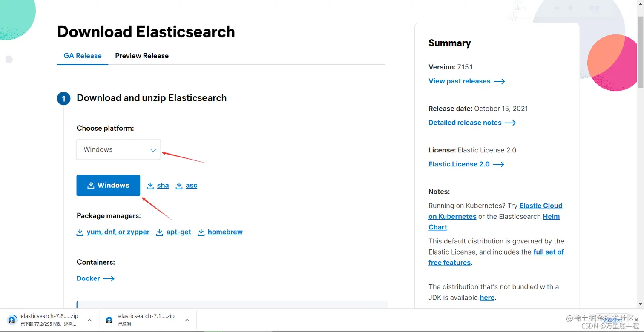
Task: Open the full set of free features link
Action: click(496, 257)
